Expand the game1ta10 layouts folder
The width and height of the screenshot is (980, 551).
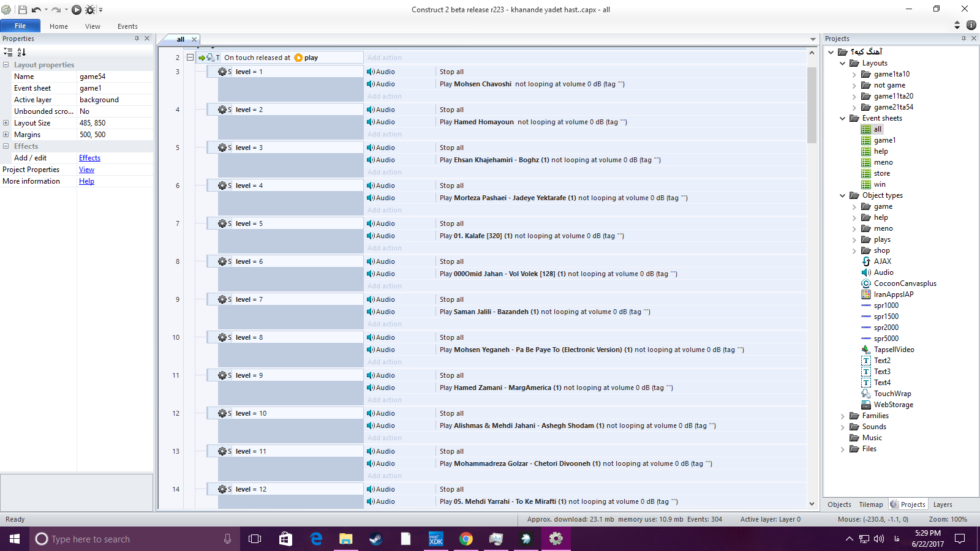tap(854, 74)
